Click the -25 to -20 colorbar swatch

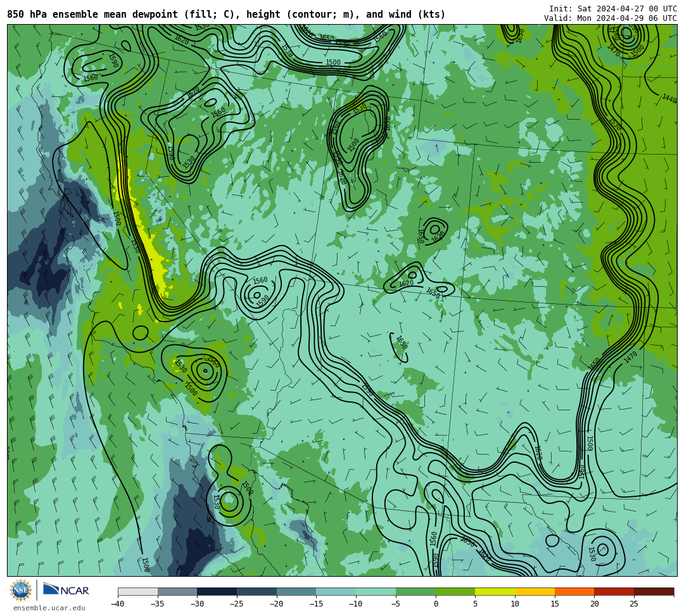click(257, 591)
